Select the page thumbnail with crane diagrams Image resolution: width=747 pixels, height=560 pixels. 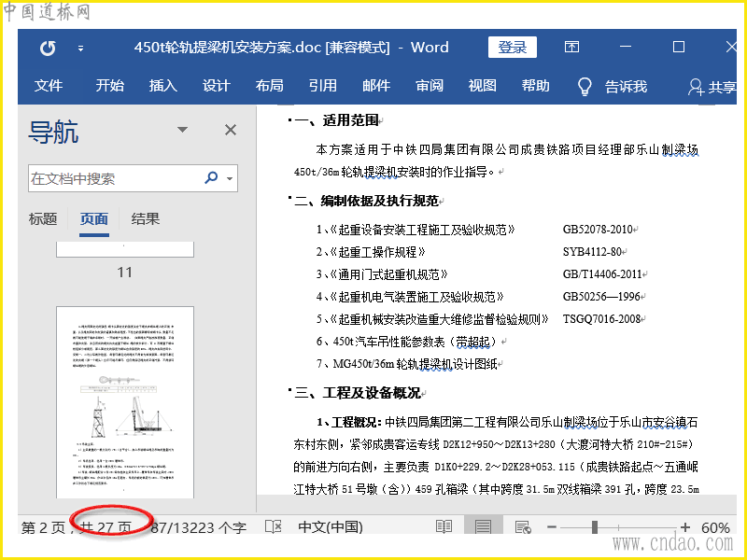[x=125, y=402]
